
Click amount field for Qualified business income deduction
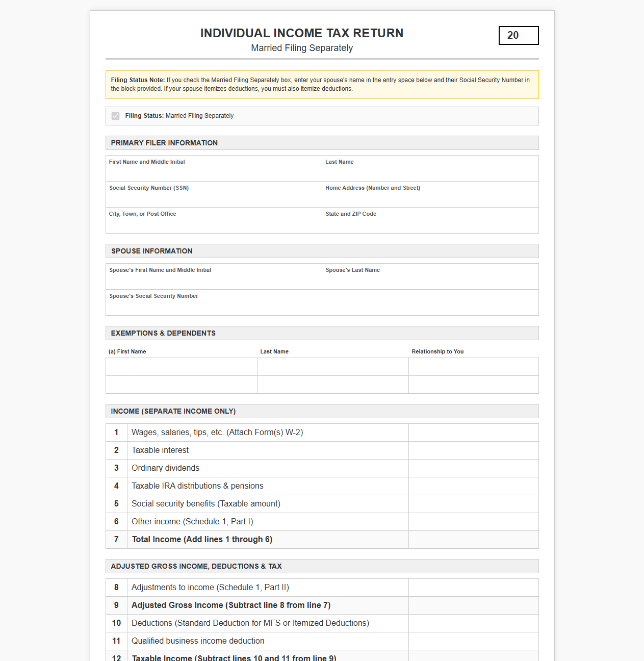click(x=474, y=641)
